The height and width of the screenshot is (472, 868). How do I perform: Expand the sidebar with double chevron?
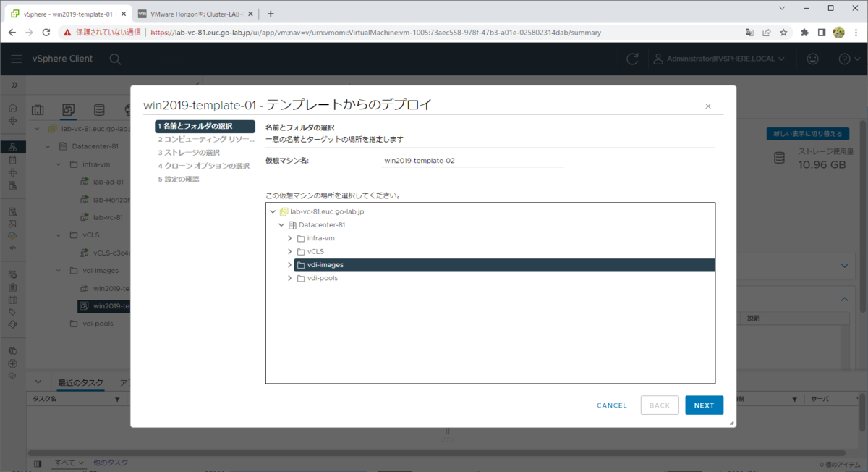14,85
